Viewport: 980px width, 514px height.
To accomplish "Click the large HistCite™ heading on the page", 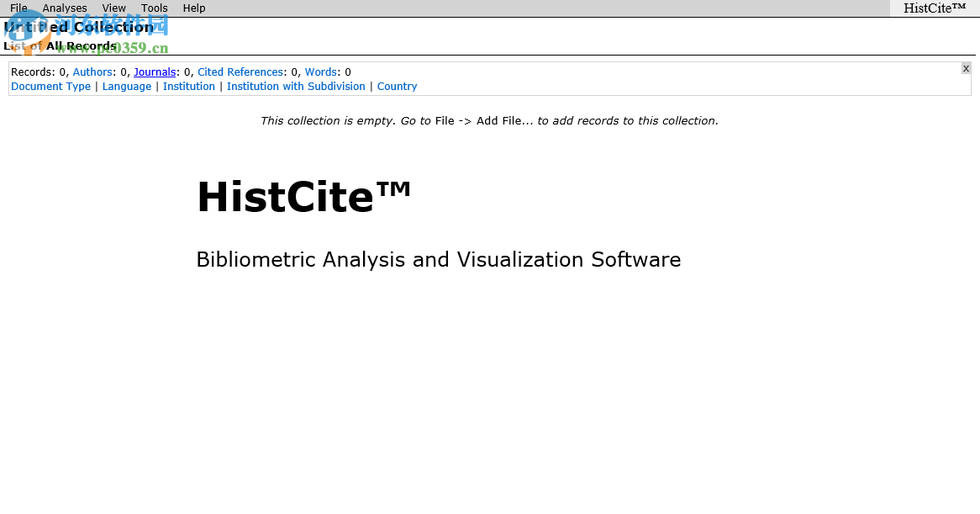I will 303,197.
